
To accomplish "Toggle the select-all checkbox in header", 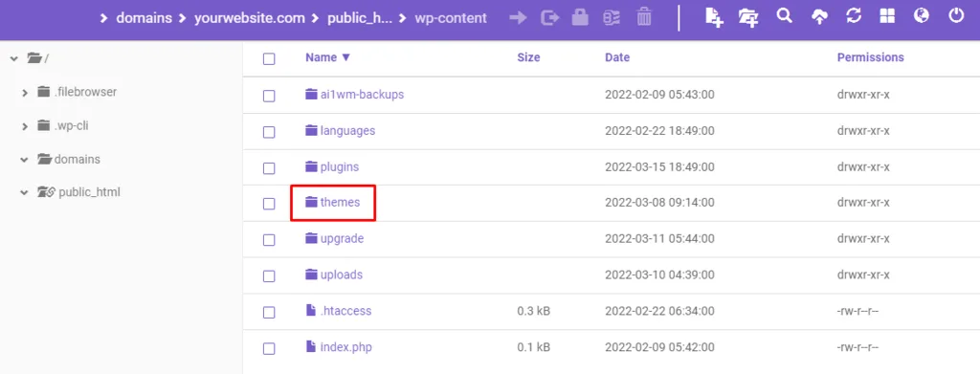I will pos(269,58).
